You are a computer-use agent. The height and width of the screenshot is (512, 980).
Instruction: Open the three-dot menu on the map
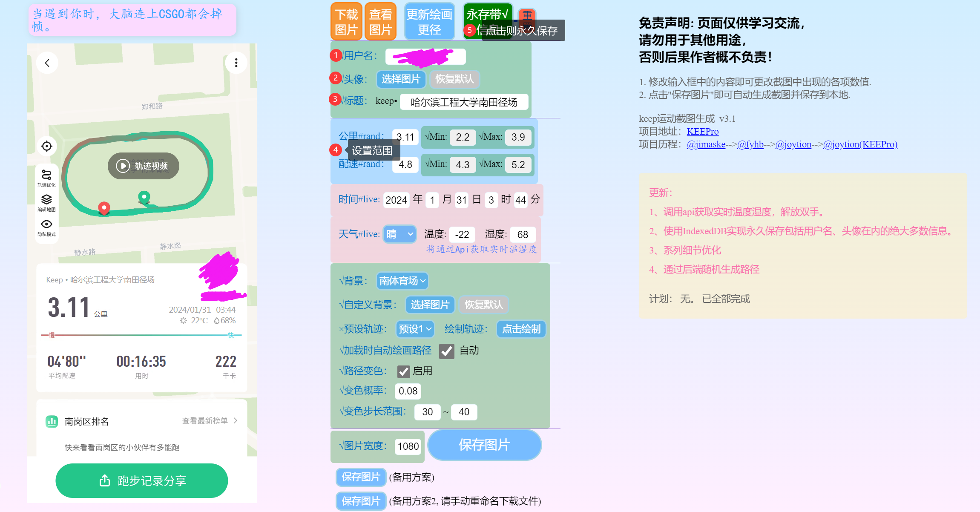point(236,62)
